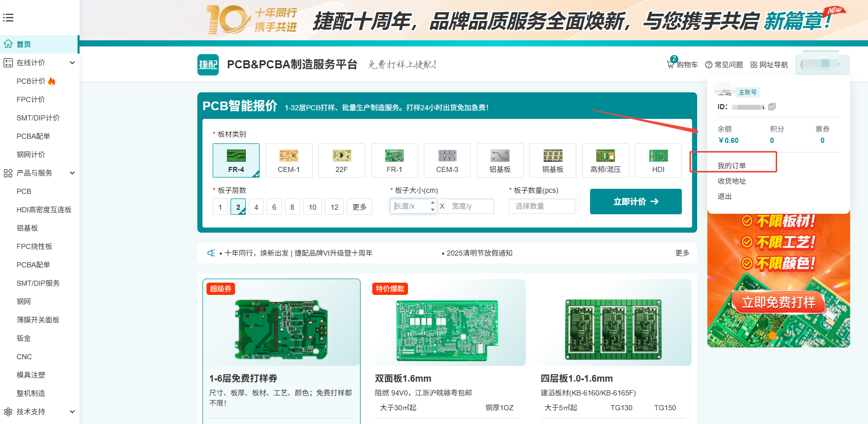Click the announcement speaker icon
The height and width of the screenshot is (424, 868).
[211, 253]
